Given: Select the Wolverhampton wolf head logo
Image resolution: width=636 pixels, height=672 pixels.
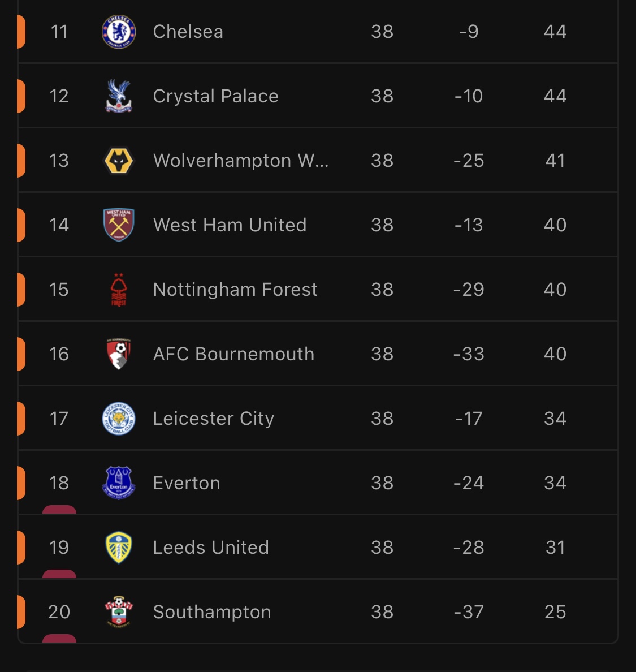Looking at the screenshot, I should (119, 161).
